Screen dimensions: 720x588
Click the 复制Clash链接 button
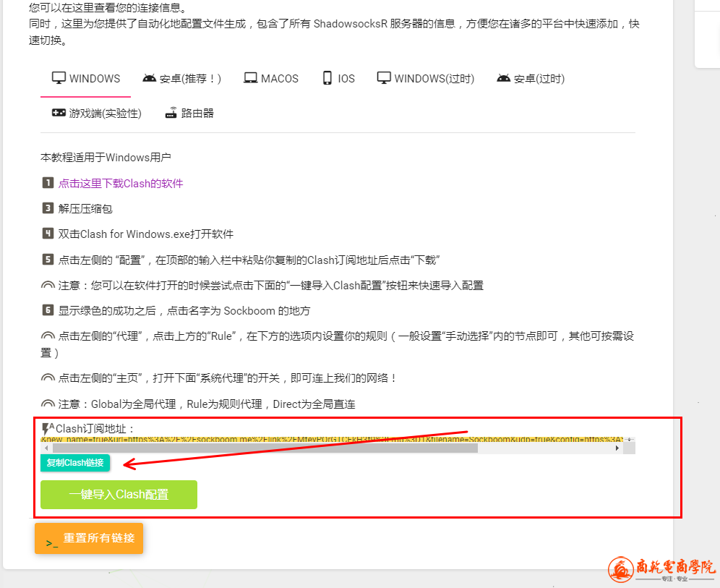click(x=75, y=463)
